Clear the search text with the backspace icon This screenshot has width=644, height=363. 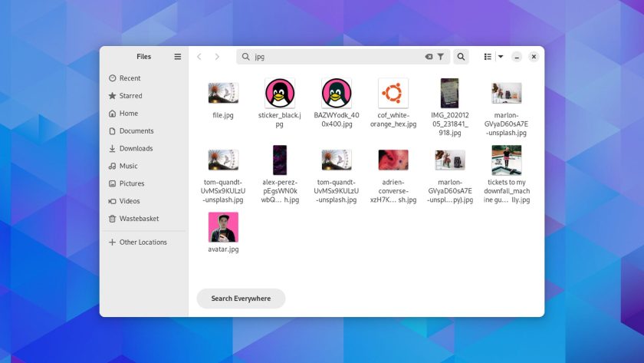pos(429,57)
